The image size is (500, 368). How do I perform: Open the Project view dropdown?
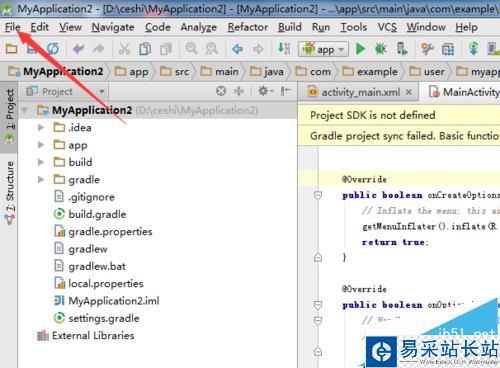66,91
